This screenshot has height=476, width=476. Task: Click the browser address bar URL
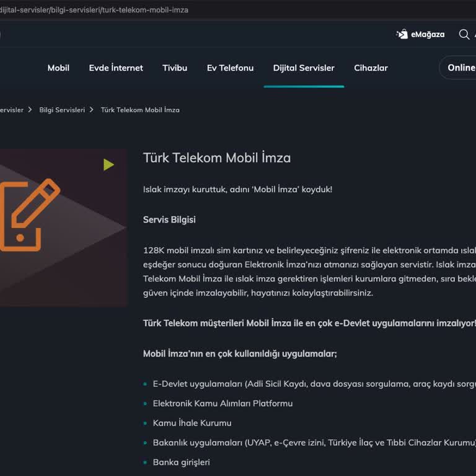[94, 10]
